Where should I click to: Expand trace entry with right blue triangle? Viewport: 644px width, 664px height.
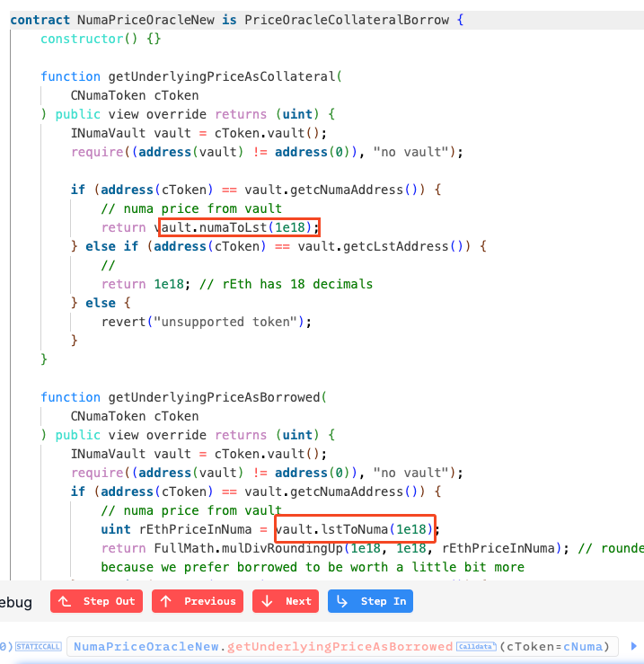tap(633, 646)
